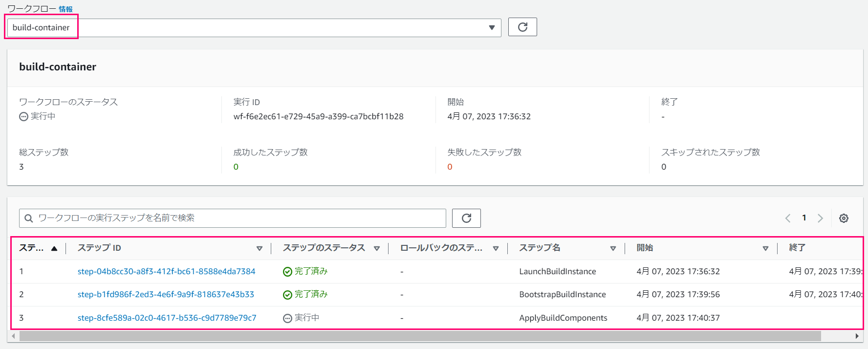Image resolution: width=868 pixels, height=349 pixels.
Task: Open the build-container workflow dropdown
Action: tap(254, 27)
